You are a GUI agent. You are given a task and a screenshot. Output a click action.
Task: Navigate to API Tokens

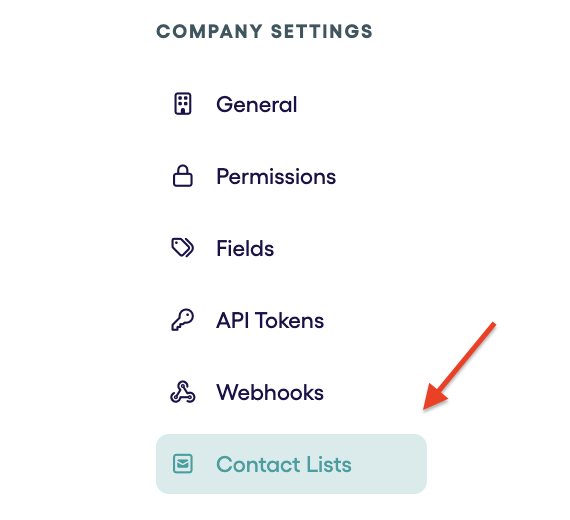270,321
